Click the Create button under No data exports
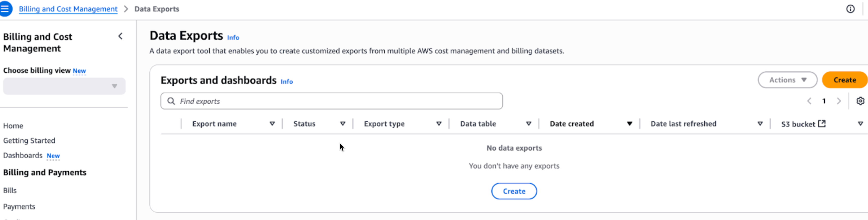The width and height of the screenshot is (868, 220). (x=514, y=191)
